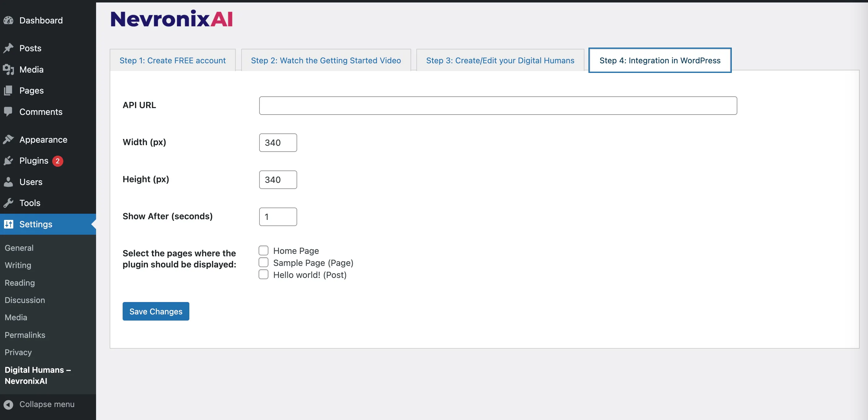Viewport: 868px width, 420px height.
Task: Open the Comments menu item
Action: click(x=48, y=112)
